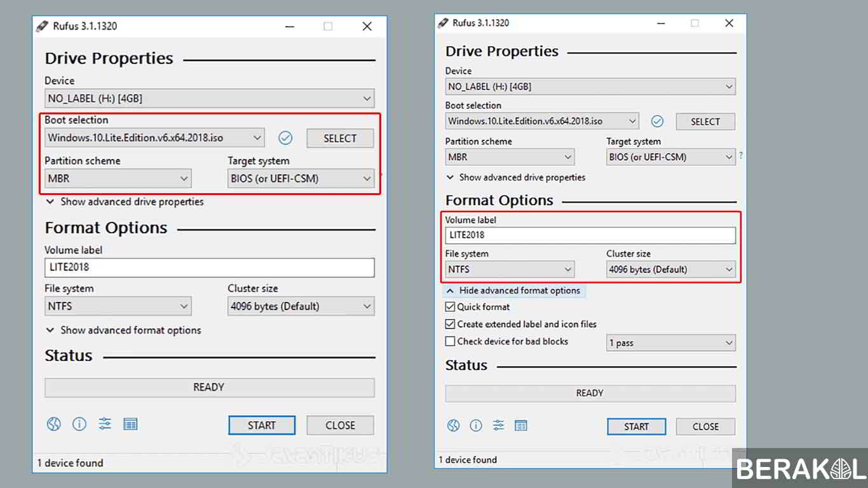868x488 pixels.
Task: Open Target system dropdown in right window
Action: [671, 157]
